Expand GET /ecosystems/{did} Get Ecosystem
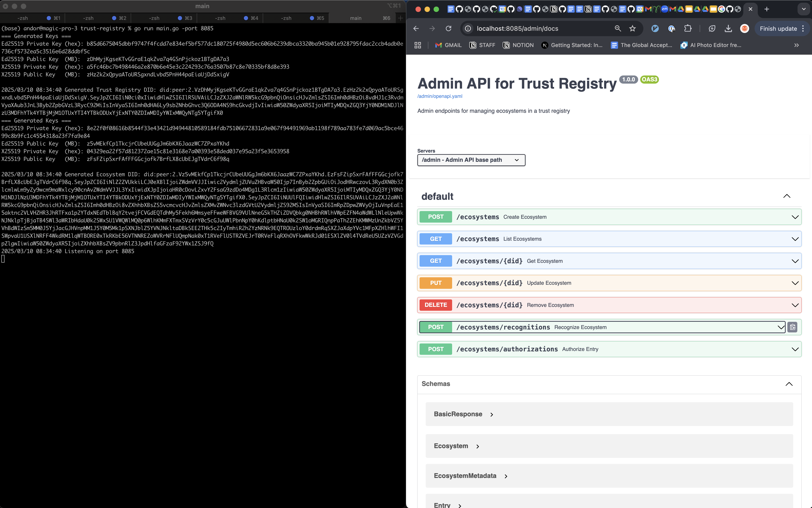The width and height of the screenshot is (812, 508). pyautogui.click(x=609, y=261)
